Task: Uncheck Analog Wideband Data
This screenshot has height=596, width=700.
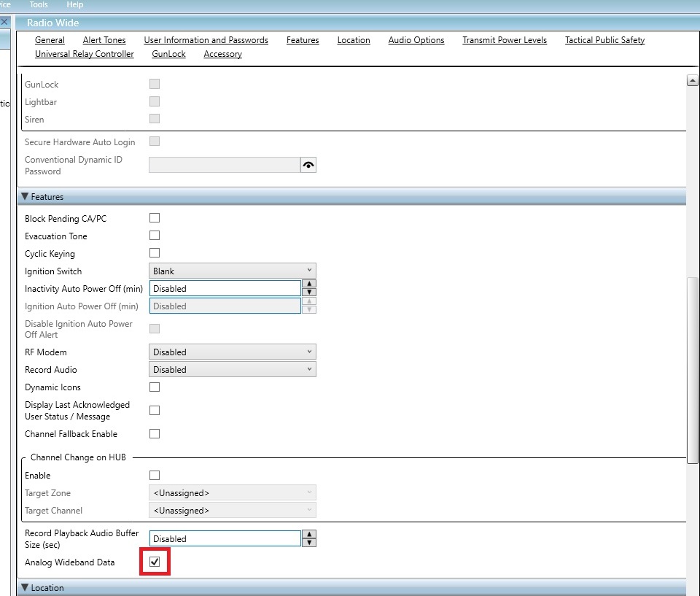Action: 154,562
